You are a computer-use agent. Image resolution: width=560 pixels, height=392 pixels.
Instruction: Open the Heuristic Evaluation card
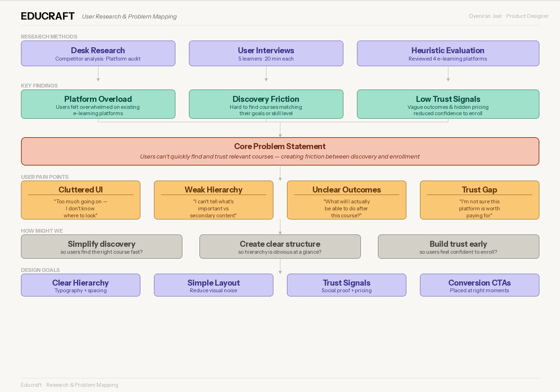tap(448, 53)
